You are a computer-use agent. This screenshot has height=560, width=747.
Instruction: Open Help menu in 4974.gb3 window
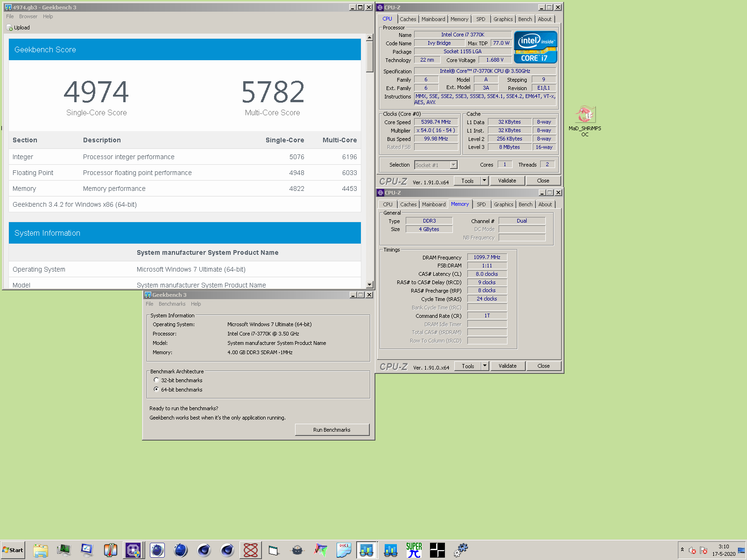pos(48,16)
